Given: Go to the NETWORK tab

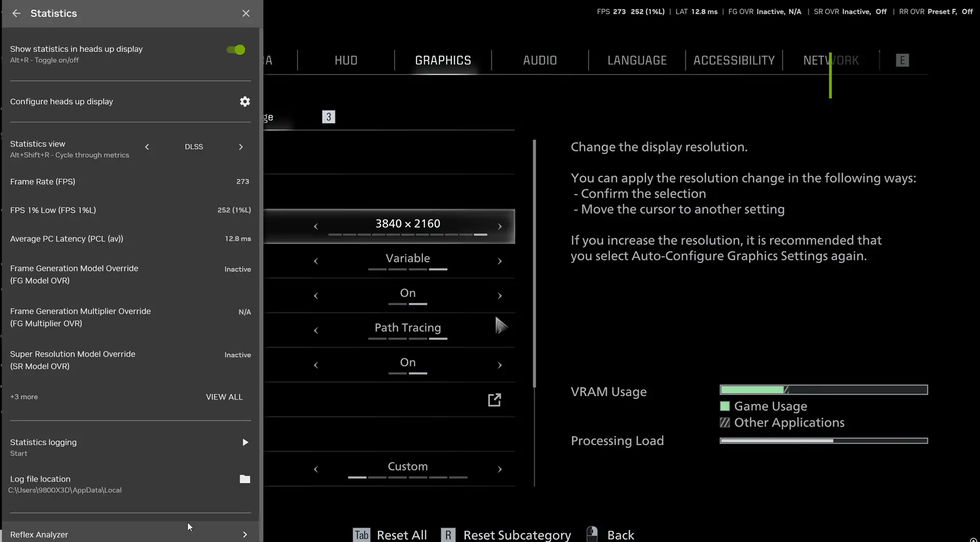Looking at the screenshot, I should (x=831, y=60).
